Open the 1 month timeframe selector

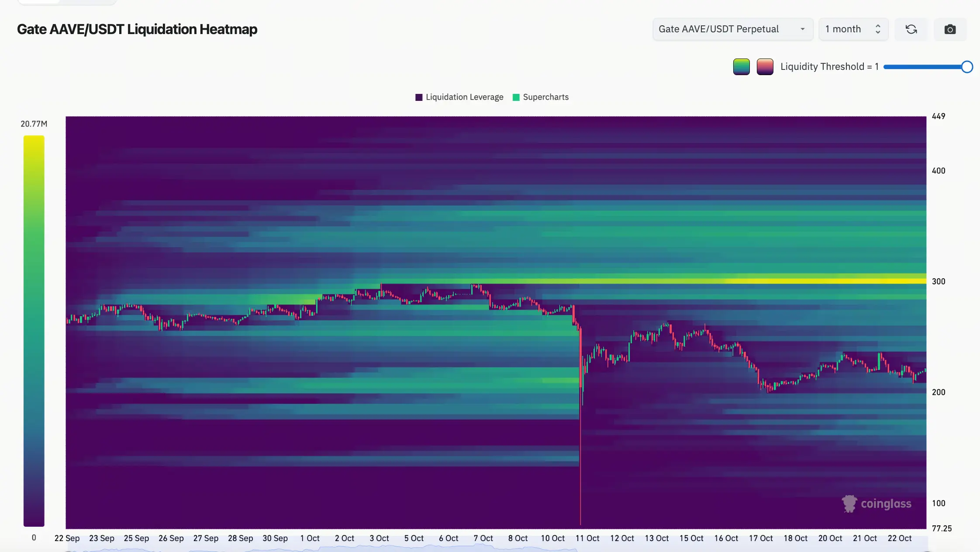[x=843, y=29]
